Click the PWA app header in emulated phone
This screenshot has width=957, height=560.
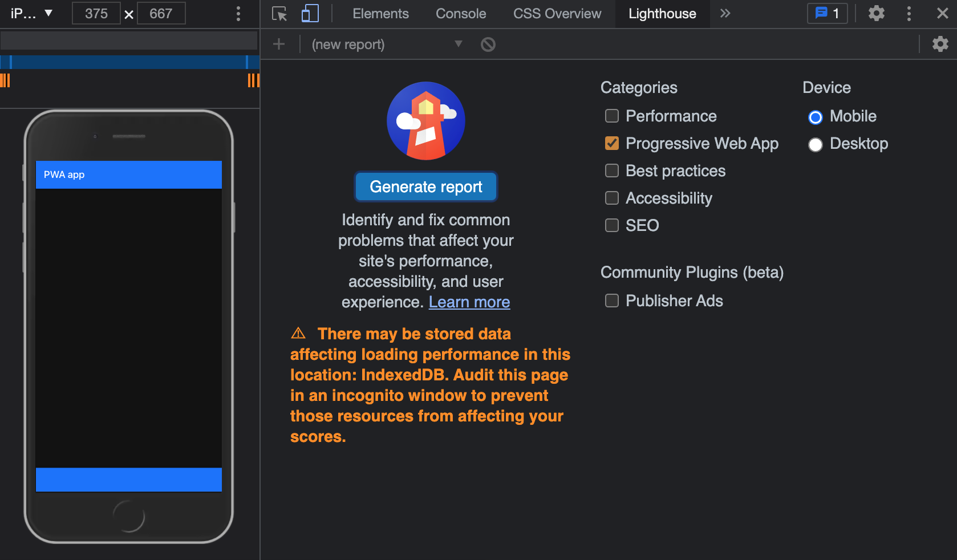click(129, 175)
